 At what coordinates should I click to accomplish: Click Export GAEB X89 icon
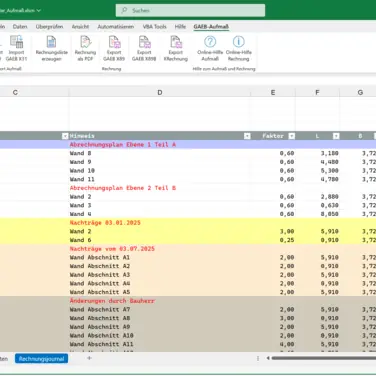pos(114,42)
